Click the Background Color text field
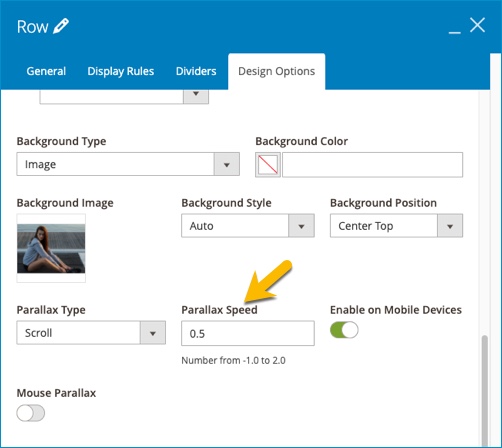 click(372, 165)
